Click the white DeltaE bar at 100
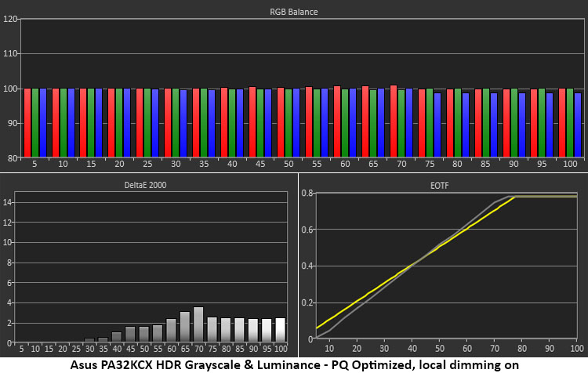 pyautogui.click(x=280, y=330)
